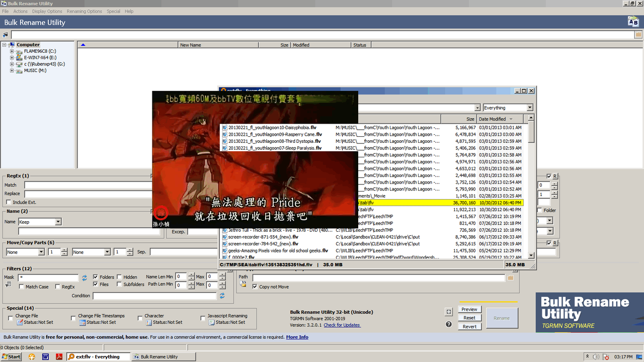Viewport: 644px width, 362px height.
Task: Click the Javascript Renaming script icon
Action: (x=212, y=322)
